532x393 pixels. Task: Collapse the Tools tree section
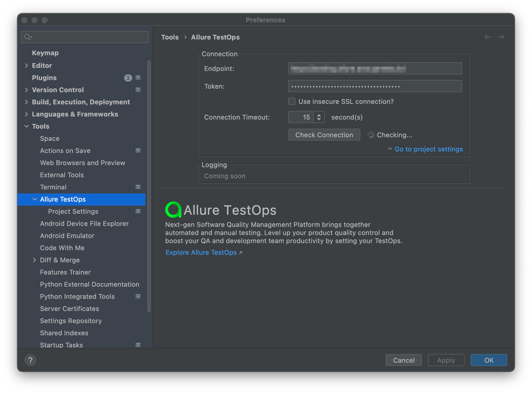[x=27, y=126]
